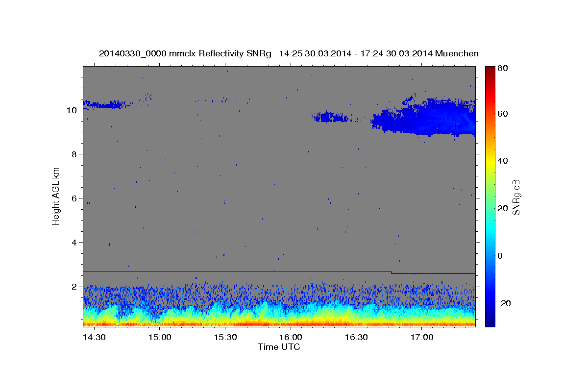Click the colorbar value 0

(x=500, y=256)
